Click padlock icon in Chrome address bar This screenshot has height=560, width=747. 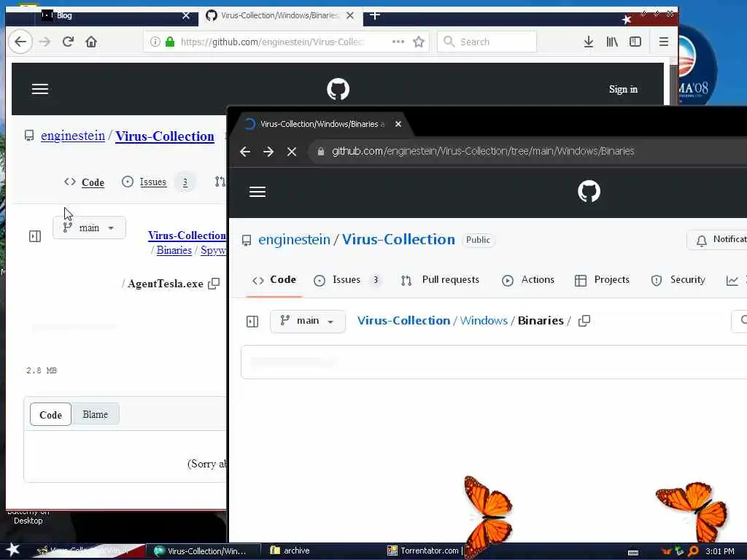click(x=321, y=152)
